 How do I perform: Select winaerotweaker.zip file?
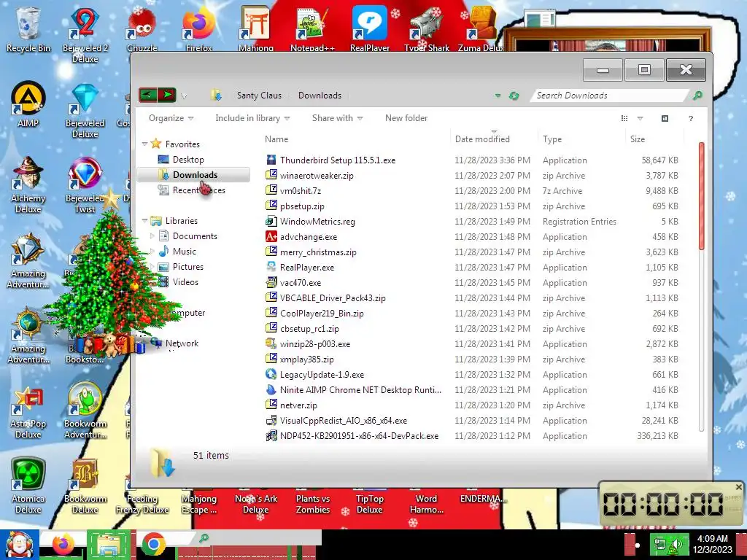coord(317,176)
